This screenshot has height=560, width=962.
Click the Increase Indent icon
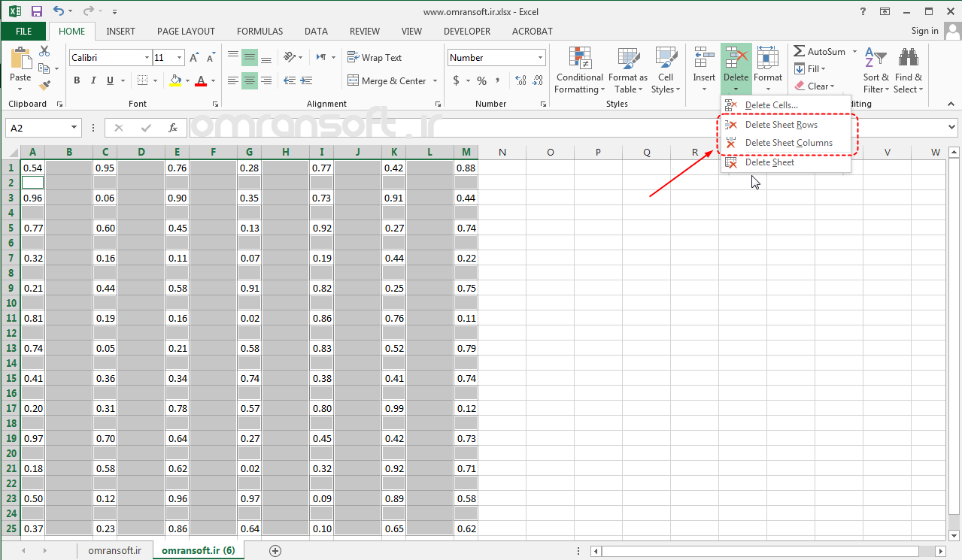[305, 80]
